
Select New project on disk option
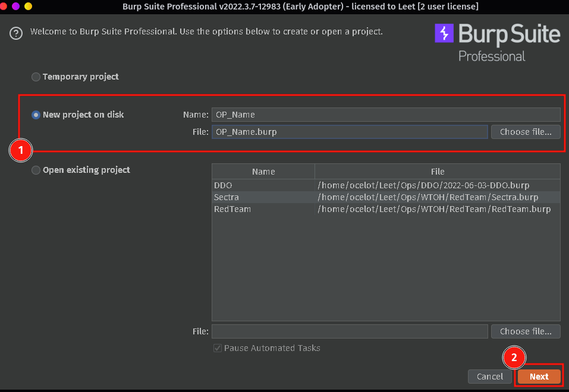(x=36, y=115)
